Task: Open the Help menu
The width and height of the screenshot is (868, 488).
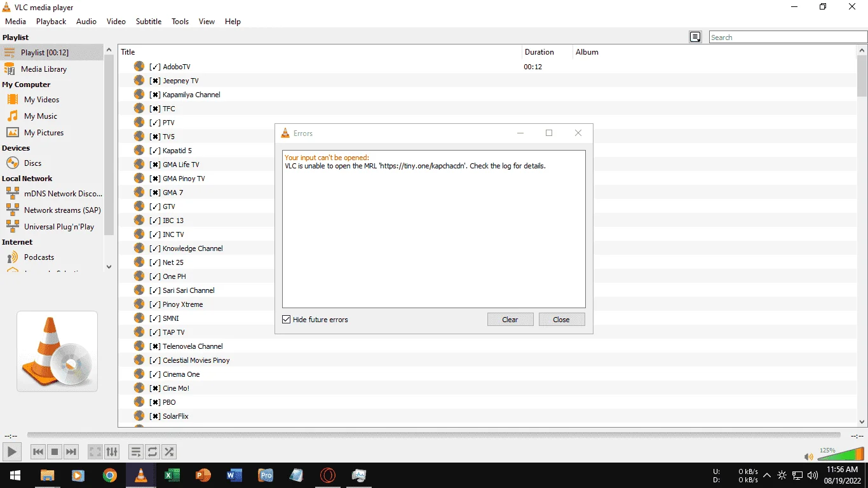Action: 233,21
